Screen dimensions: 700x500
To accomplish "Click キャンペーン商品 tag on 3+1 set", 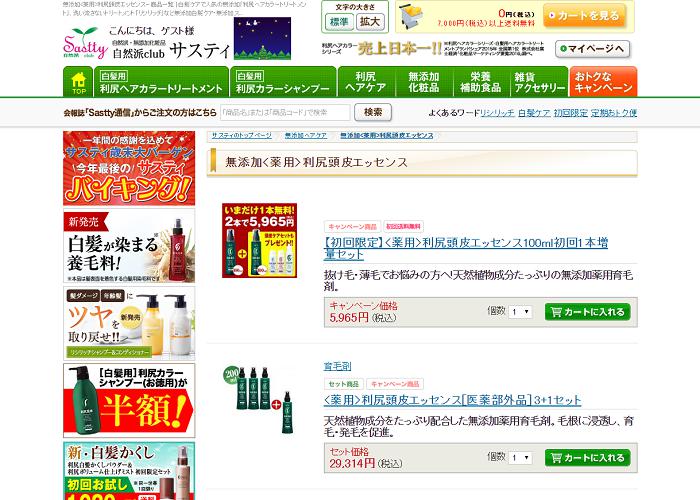I will 395,384.
